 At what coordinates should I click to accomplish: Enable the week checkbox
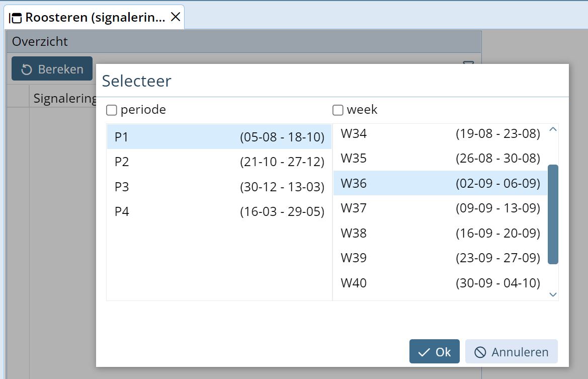338,110
